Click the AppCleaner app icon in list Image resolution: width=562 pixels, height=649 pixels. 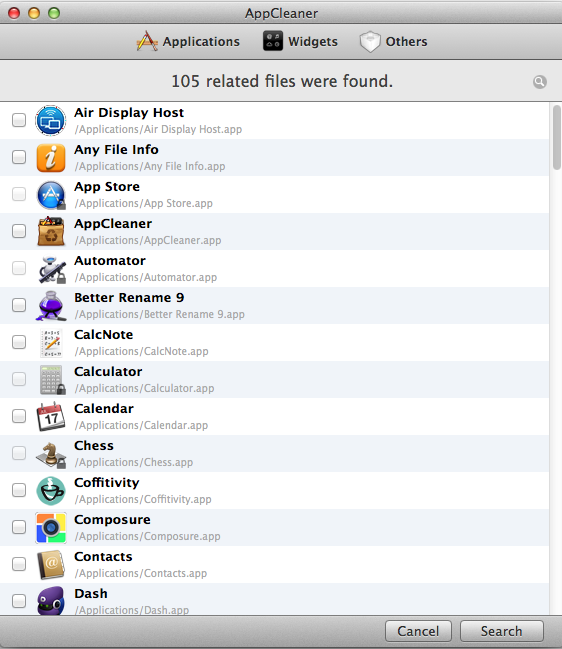pyautogui.click(x=50, y=231)
